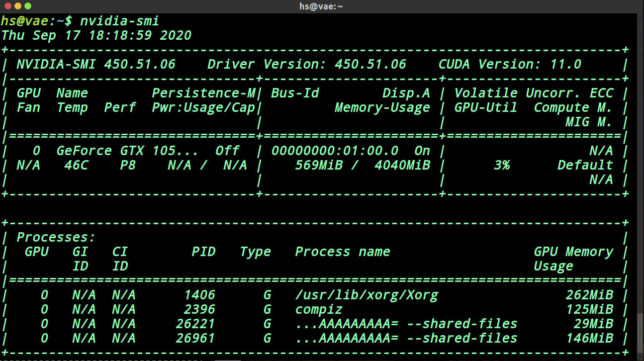644x361 pixels.
Task: Click the GPU utilization value '3%'
Action: coord(502,165)
